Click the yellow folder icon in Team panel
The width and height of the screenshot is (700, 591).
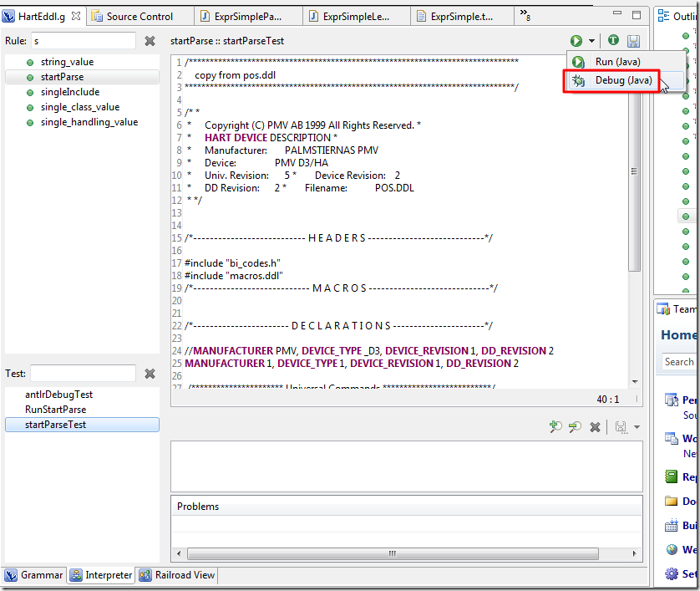tap(671, 501)
